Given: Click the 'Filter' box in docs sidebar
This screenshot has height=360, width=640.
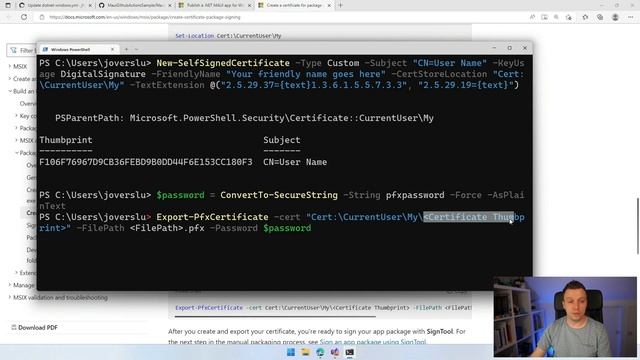Looking at the screenshot, I should 23,50.
